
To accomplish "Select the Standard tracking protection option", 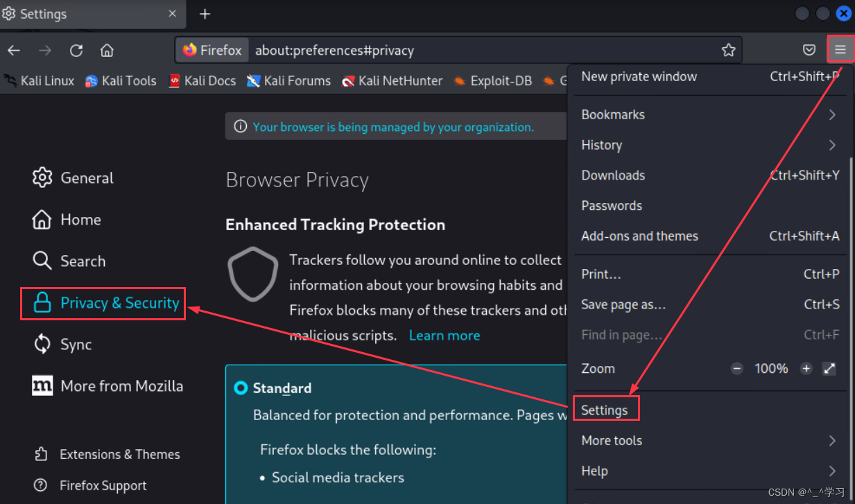I will (241, 388).
